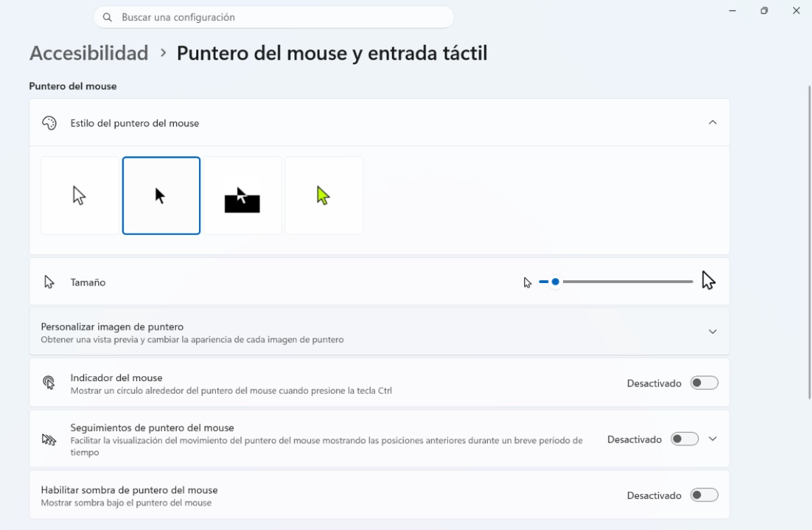
Task: Click the gray track of the Tamaño slider
Action: pos(627,282)
